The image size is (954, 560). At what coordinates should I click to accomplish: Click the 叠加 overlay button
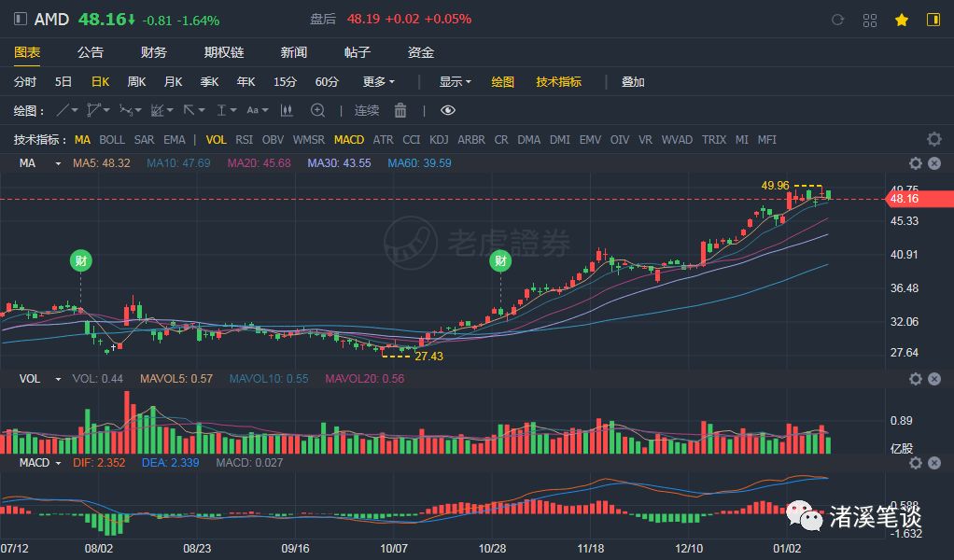point(633,81)
